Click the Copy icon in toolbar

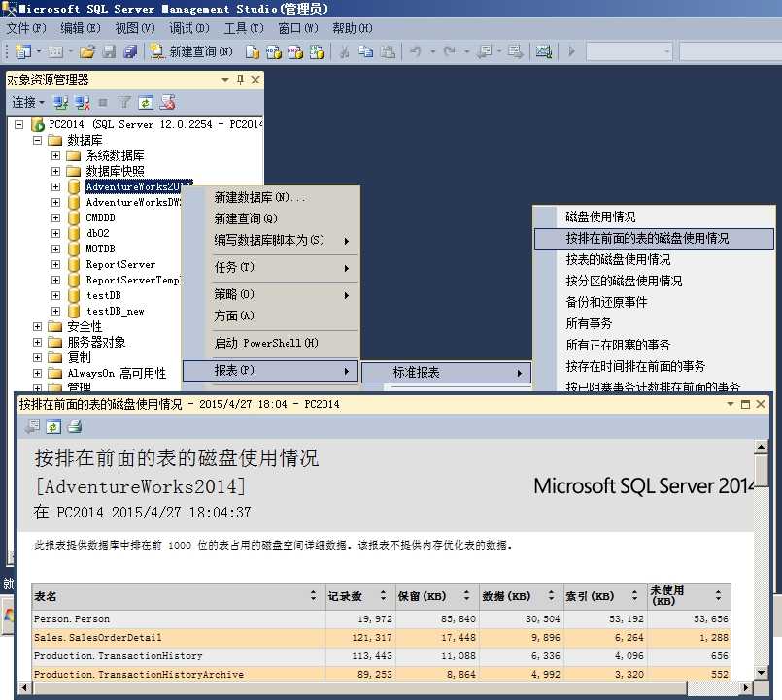(366, 51)
